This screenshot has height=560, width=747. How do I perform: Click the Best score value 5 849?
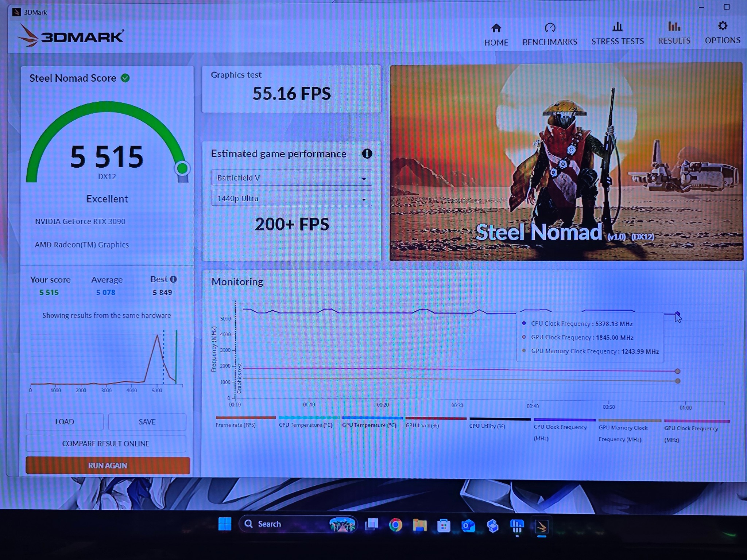click(162, 292)
